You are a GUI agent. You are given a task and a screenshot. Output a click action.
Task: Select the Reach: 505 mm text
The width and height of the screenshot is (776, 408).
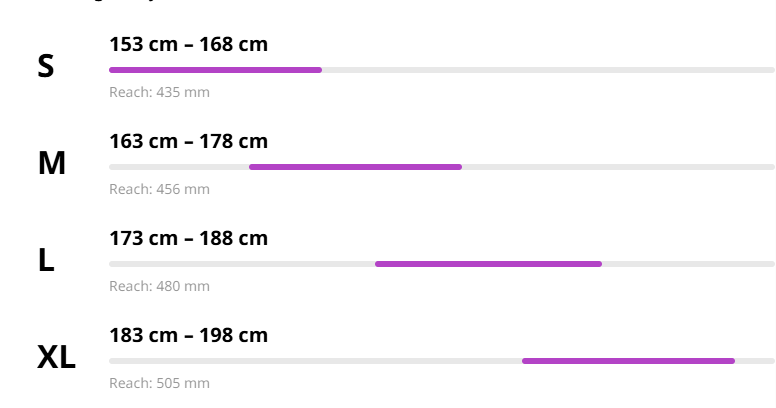(x=159, y=383)
